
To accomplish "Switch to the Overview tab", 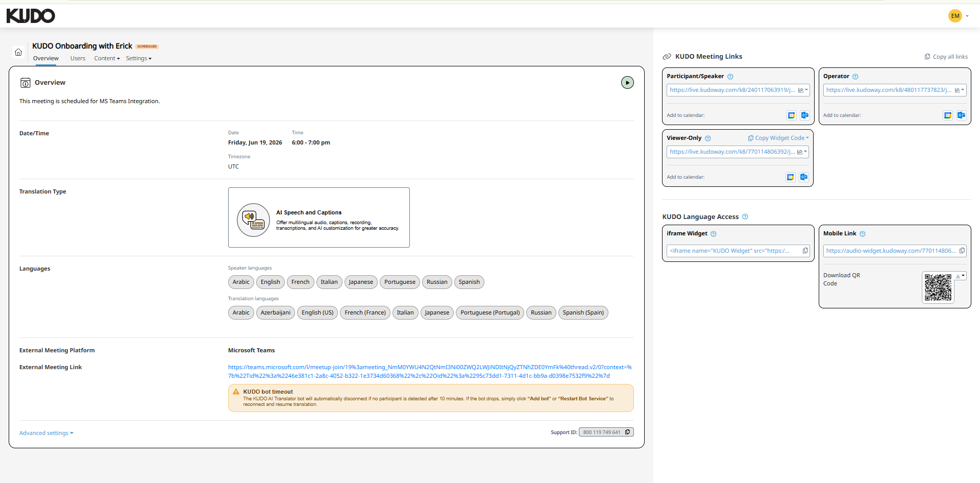I will 46,58.
